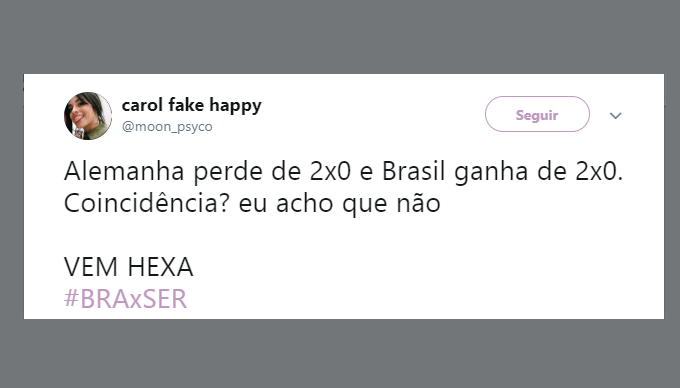Click empty white space right of VEM HEXA
Image resolution: width=680 pixels, height=388 pixels.
(412, 267)
